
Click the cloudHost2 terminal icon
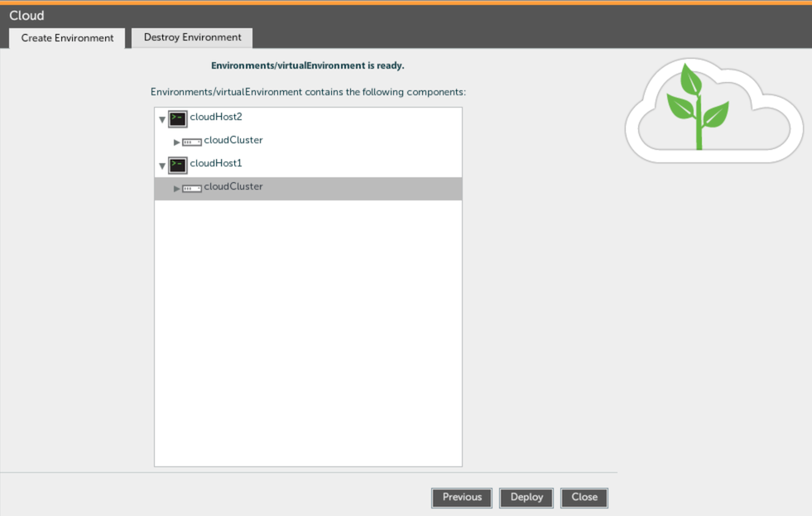coord(177,118)
